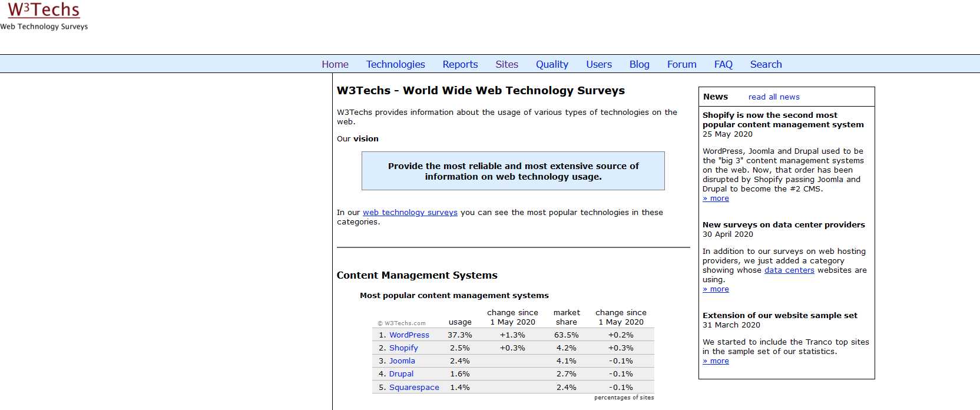This screenshot has height=410, width=980.
Task: Click WordPress usage value 37.3%
Action: click(460, 335)
